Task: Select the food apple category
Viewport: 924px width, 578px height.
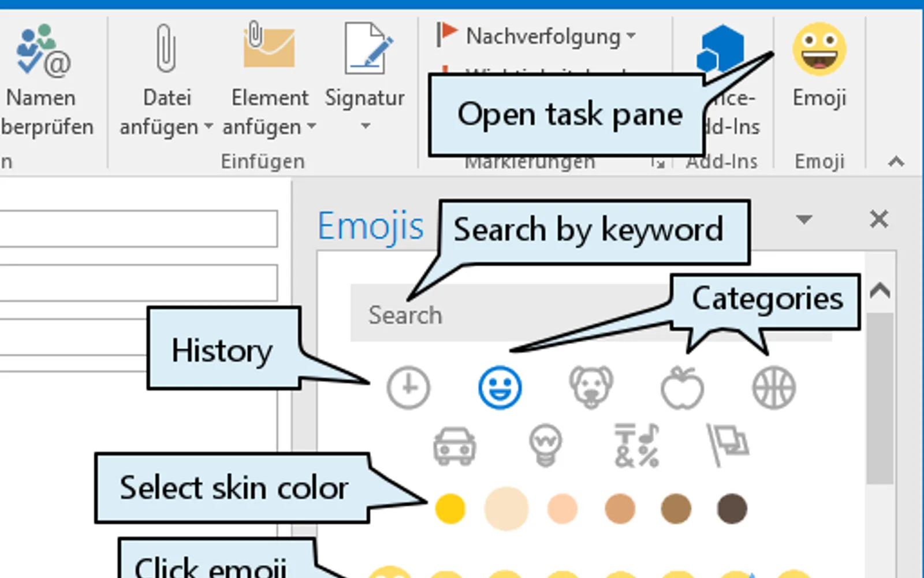Action: coord(682,387)
